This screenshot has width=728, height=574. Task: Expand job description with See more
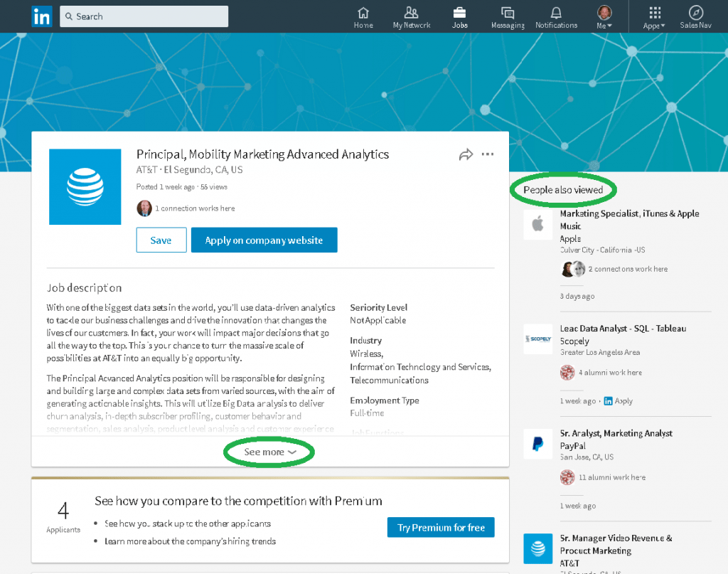coord(269,452)
